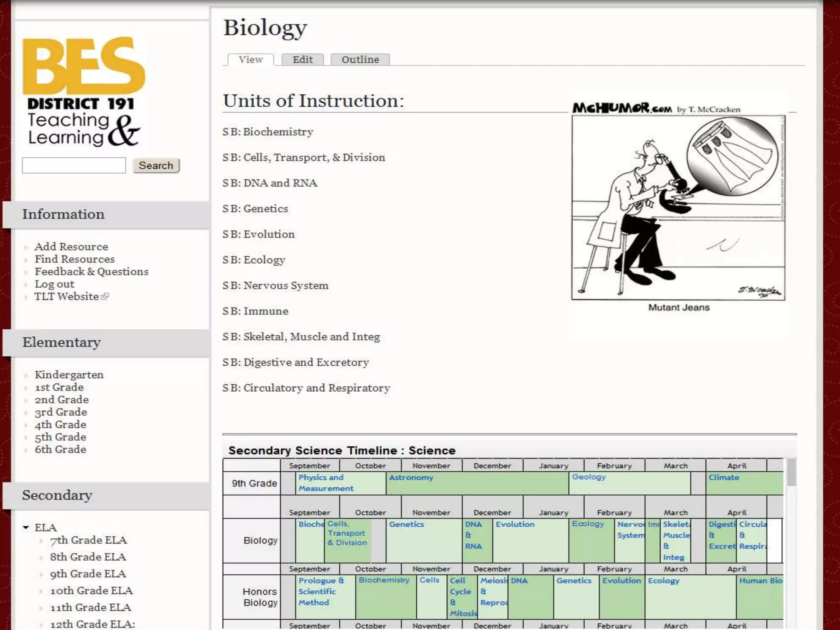Screen dimensions: 840x630
Task: Open Feedback & Questions link
Action: [91, 272]
